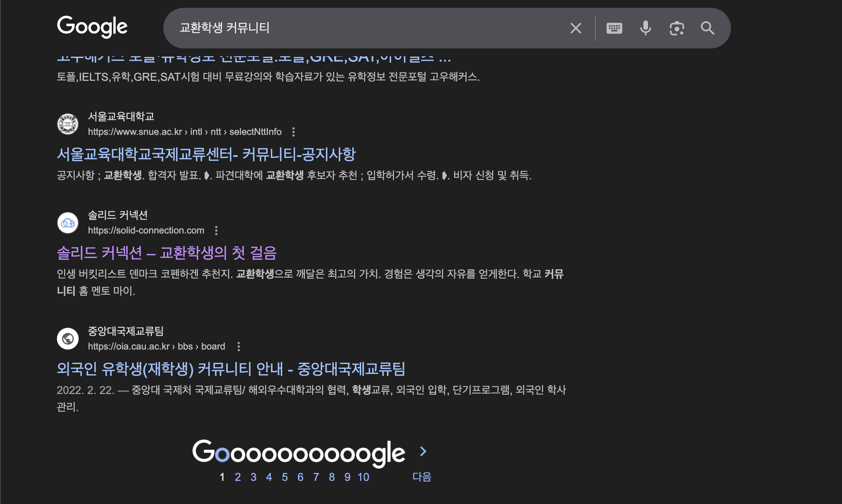Open search by image camera icon

click(677, 28)
